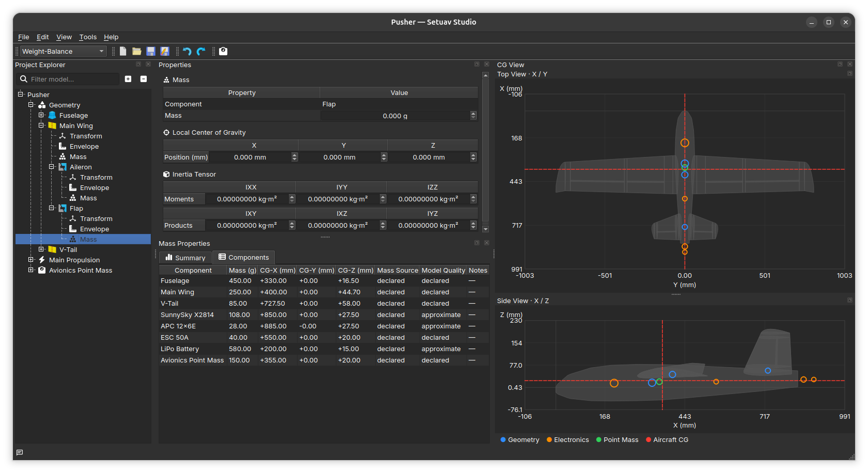Sort table by CG-X (mm) column header
Viewport: 868px width, 473px height.
277,270
